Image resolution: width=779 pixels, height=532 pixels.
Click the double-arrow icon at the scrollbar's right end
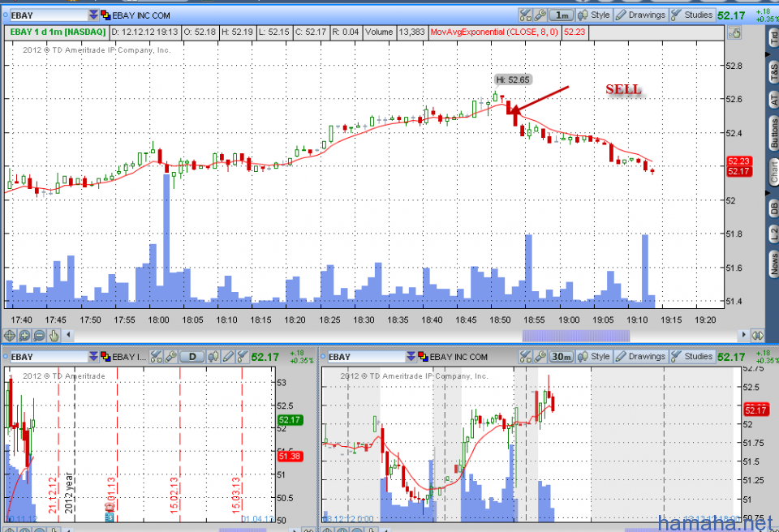tap(758, 336)
